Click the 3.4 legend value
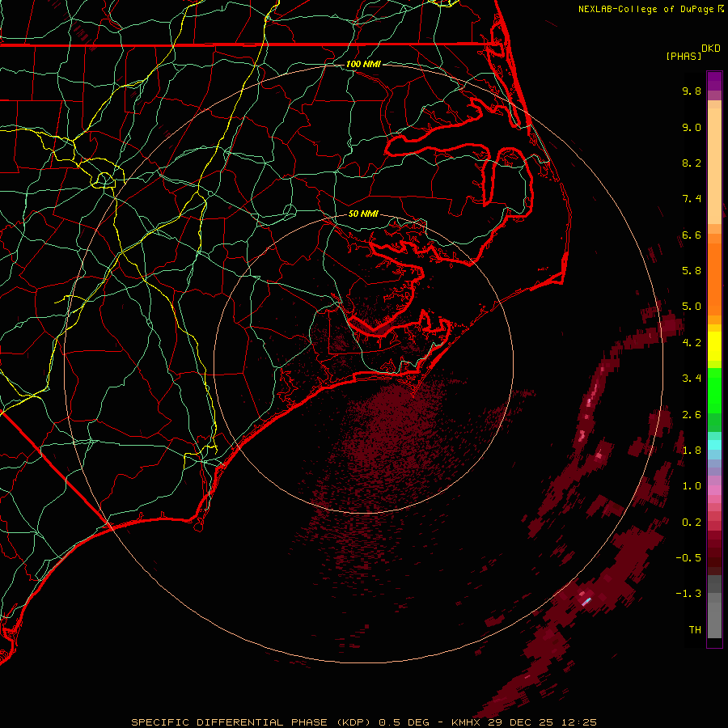This screenshot has width=728, height=728. point(692,379)
